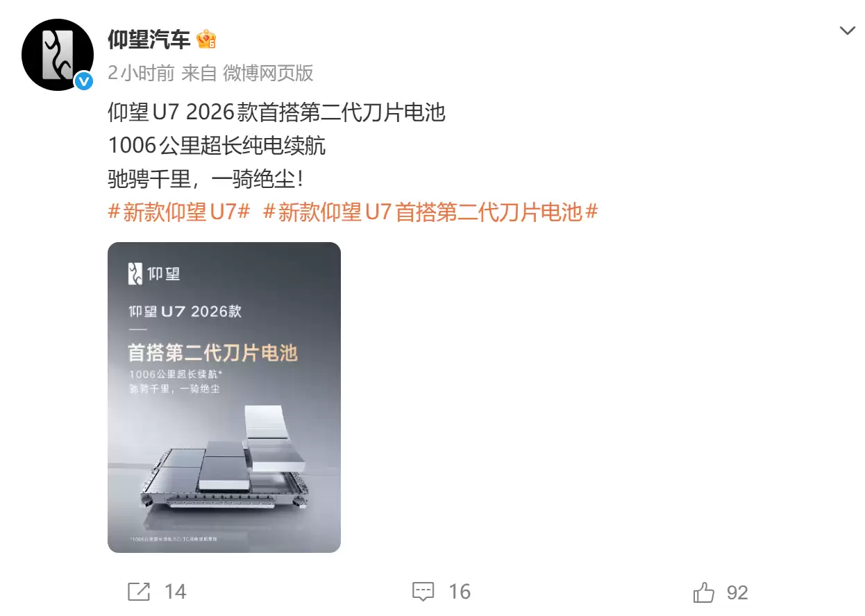Click the 仰望 logo inside the poster
Image resolution: width=865 pixels, height=616 pixels.
pos(154,273)
